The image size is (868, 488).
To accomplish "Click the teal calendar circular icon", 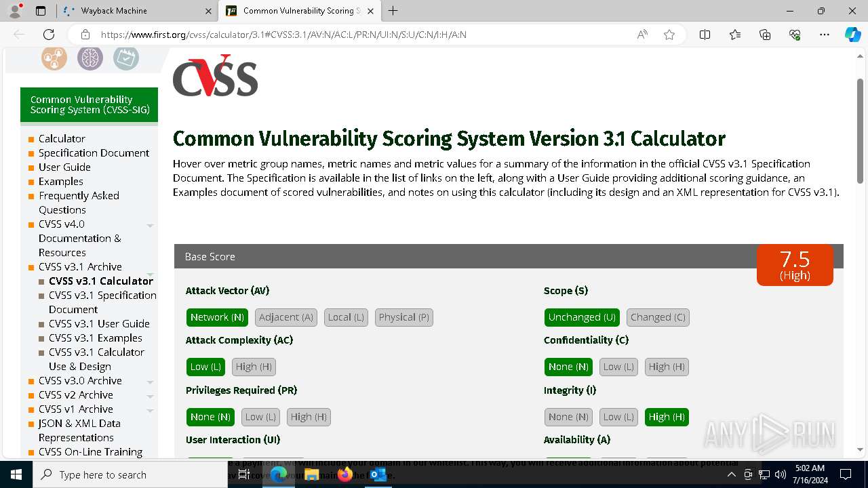I will [125, 58].
